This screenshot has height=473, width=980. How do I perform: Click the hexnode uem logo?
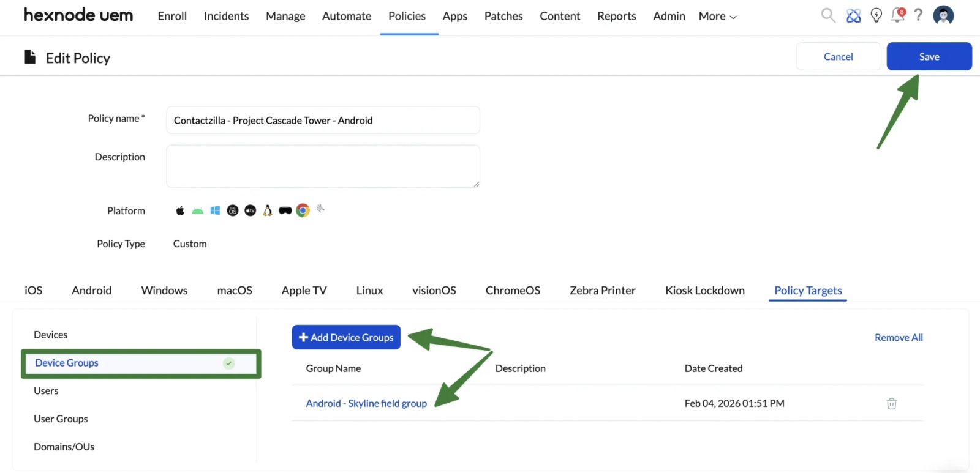[x=78, y=15]
